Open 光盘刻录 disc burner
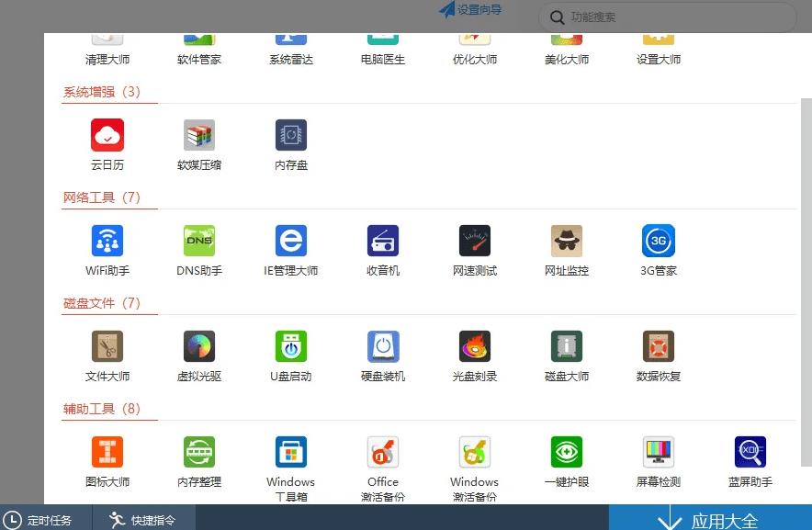Screen dimensions: 812x530 click(x=475, y=356)
